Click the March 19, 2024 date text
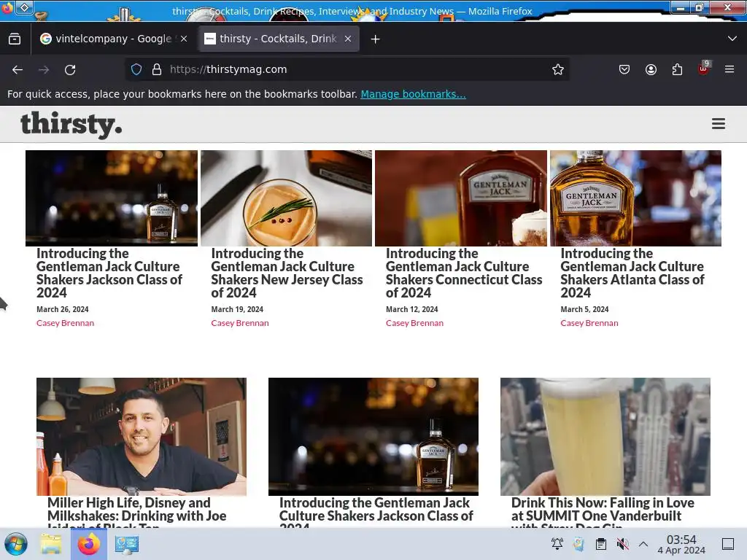 [x=237, y=309]
